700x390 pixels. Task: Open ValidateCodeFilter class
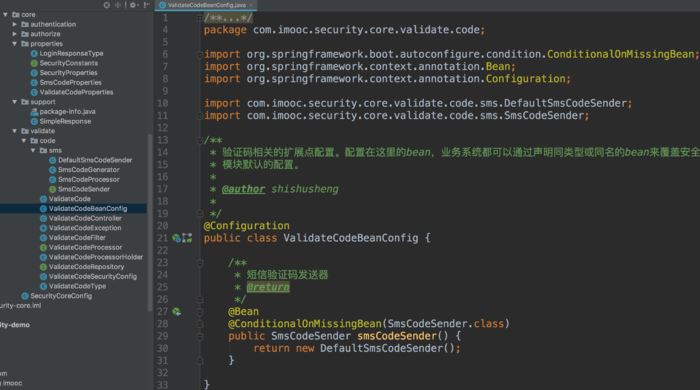click(73, 237)
